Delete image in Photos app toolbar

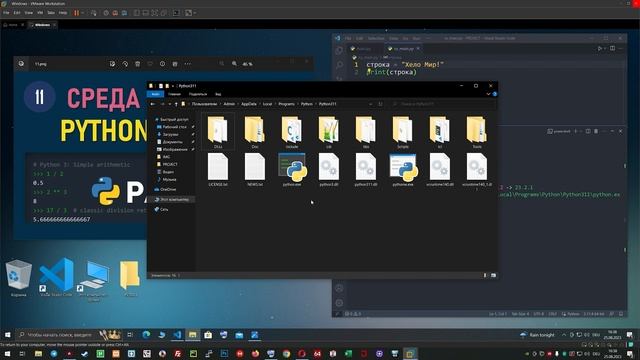coord(138,64)
